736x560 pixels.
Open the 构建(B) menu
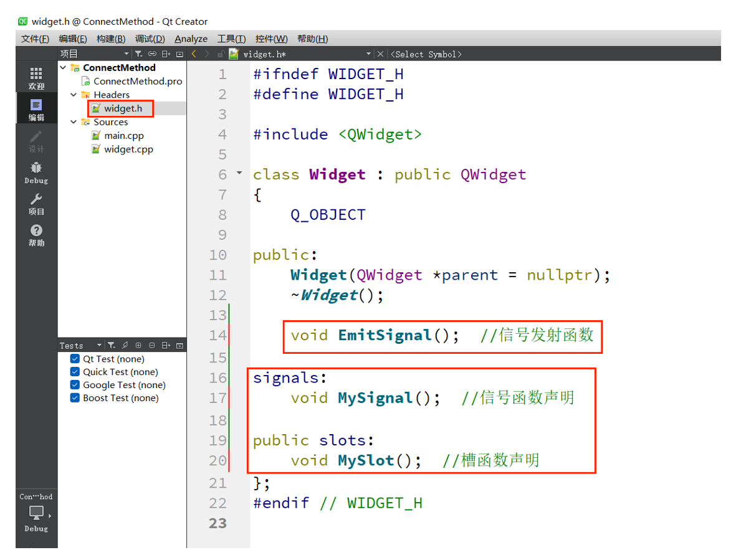tap(111, 39)
